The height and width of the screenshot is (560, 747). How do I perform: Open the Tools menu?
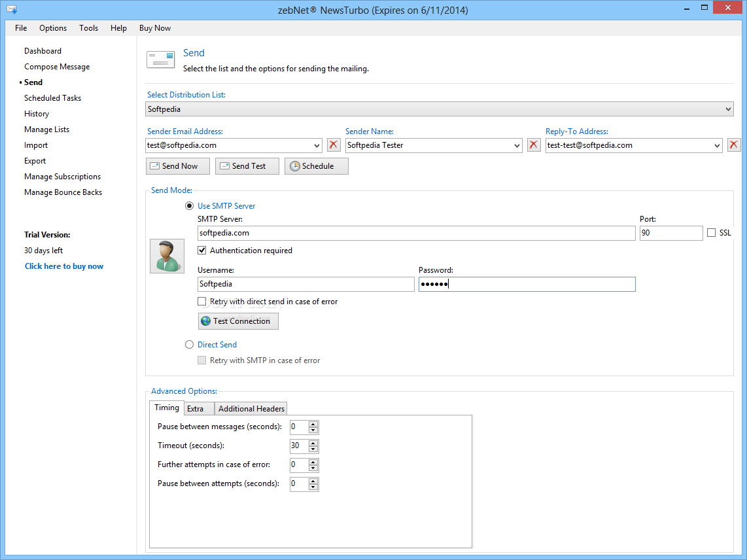pyautogui.click(x=88, y=28)
